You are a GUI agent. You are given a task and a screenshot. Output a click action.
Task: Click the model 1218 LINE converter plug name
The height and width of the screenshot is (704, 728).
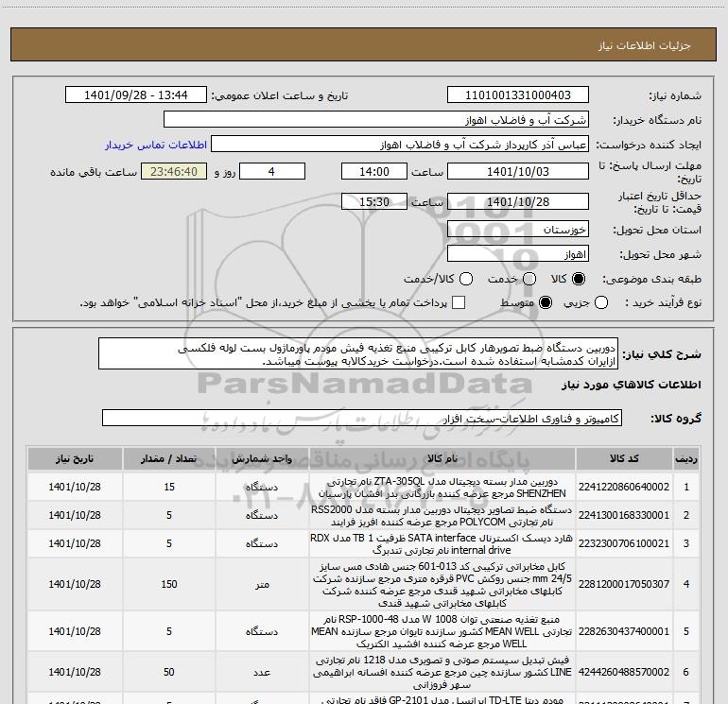click(442, 673)
